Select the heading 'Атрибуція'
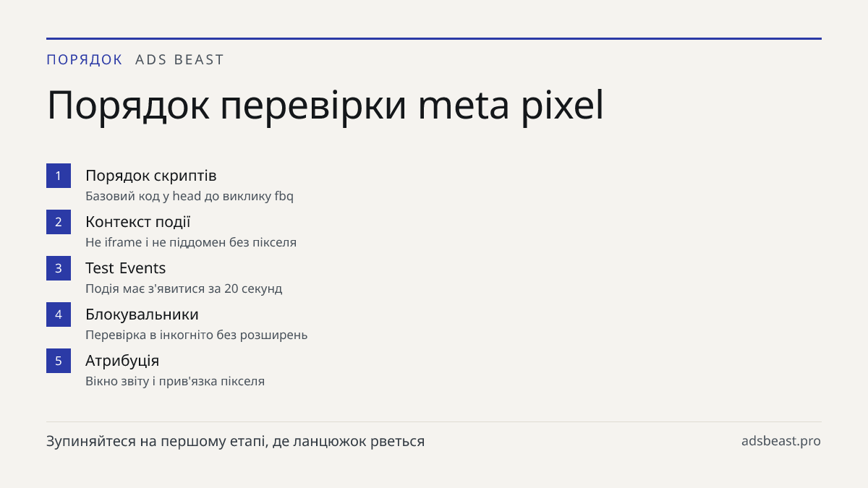Image resolution: width=868 pixels, height=488 pixels. [122, 361]
